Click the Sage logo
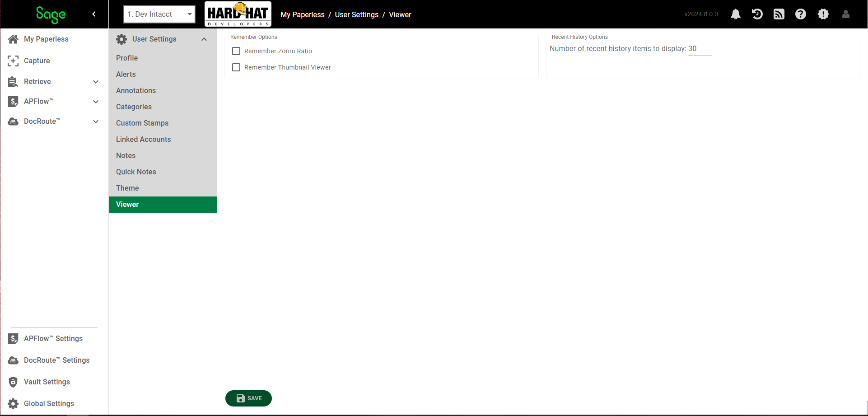Image resolution: width=868 pixels, height=416 pixels. click(x=51, y=14)
